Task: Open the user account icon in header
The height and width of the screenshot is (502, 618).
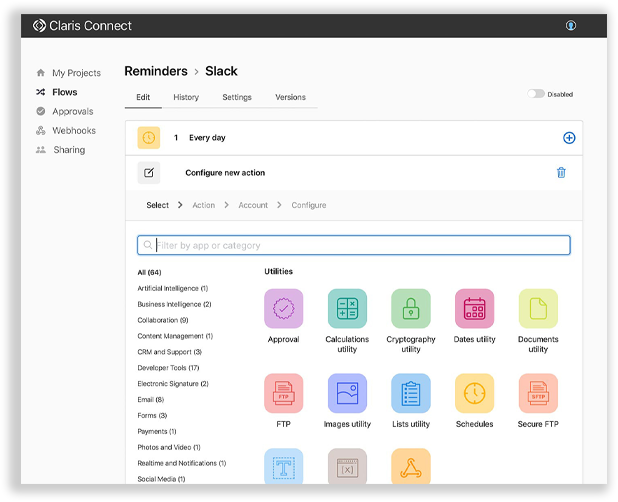Action: pos(571,25)
